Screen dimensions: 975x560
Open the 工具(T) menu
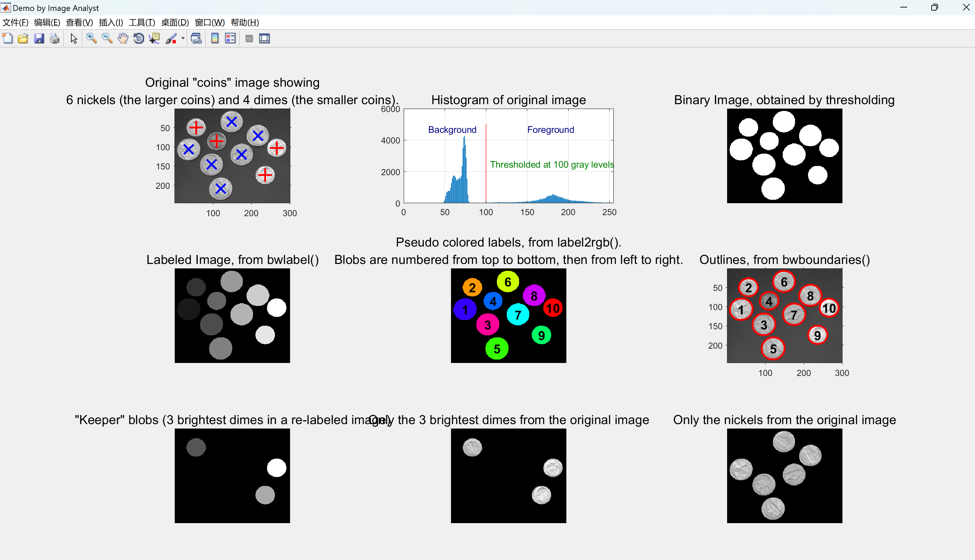[141, 22]
